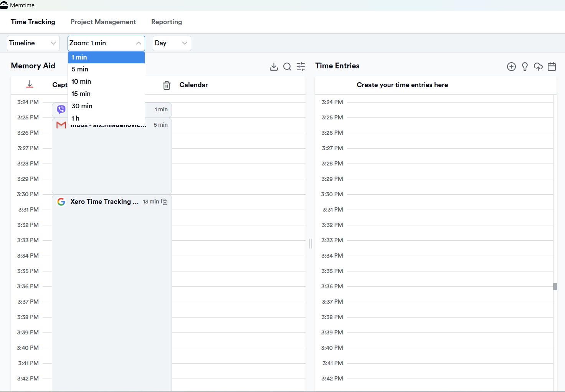Click the cloud upload sync icon
Screen dimensions: 565x392
coord(538,66)
